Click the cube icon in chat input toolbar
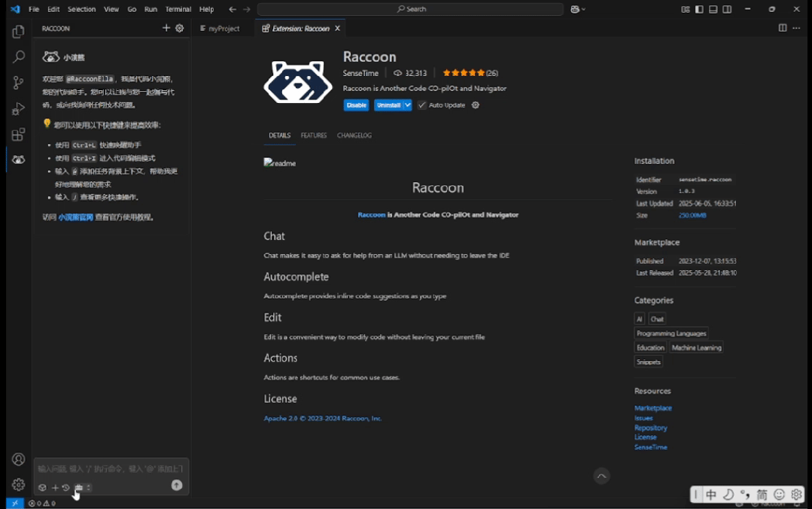Screen dimensions: 812x509 pyautogui.click(x=42, y=487)
